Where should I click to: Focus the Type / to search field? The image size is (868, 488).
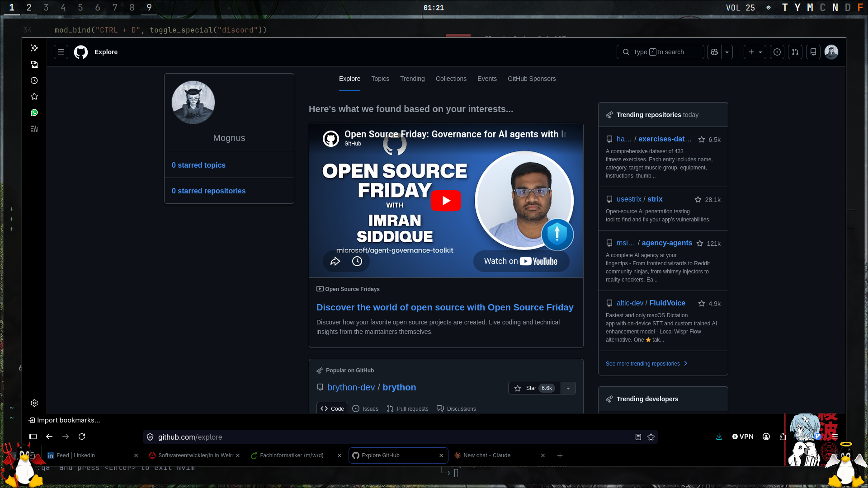point(660,52)
